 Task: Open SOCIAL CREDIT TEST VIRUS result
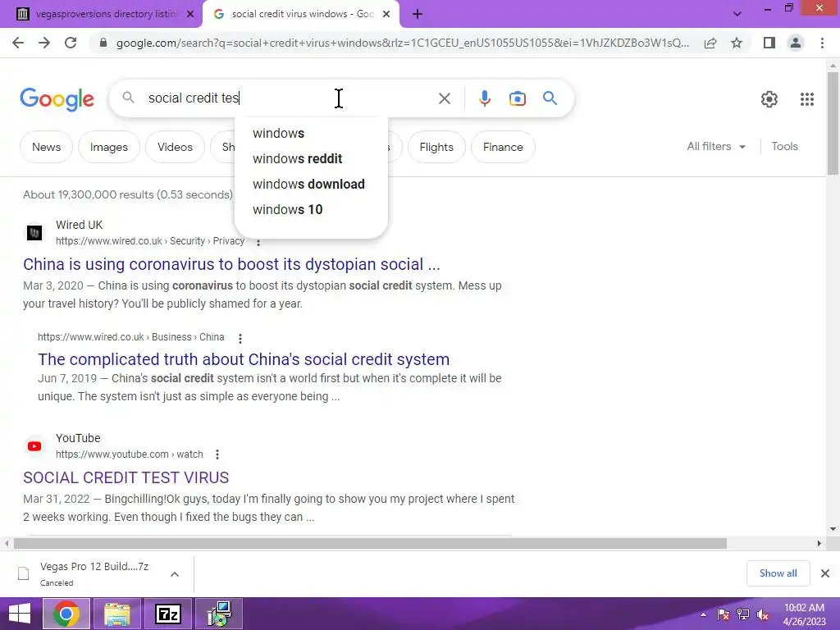tap(126, 478)
